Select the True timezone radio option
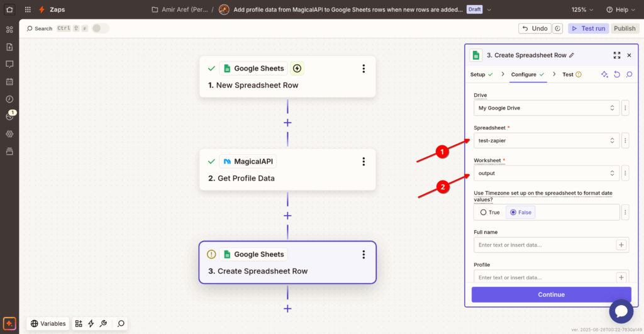The height and width of the screenshot is (334, 644). 490,213
